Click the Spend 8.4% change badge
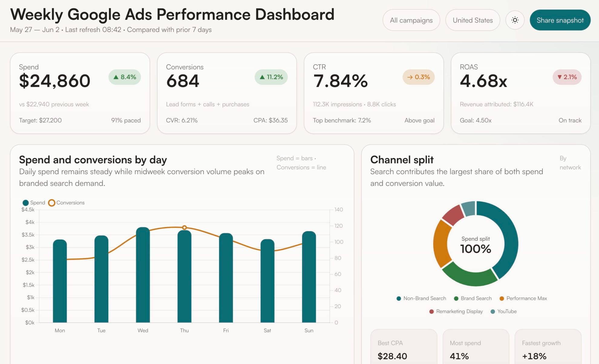Image resolution: width=599 pixels, height=364 pixels. pyautogui.click(x=125, y=77)
